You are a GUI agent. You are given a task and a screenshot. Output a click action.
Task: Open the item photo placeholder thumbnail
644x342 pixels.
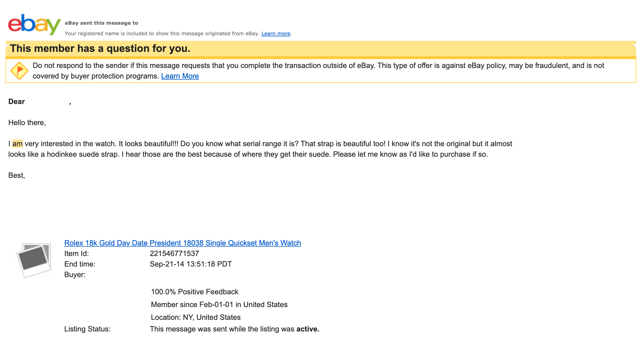pos(34,260)
